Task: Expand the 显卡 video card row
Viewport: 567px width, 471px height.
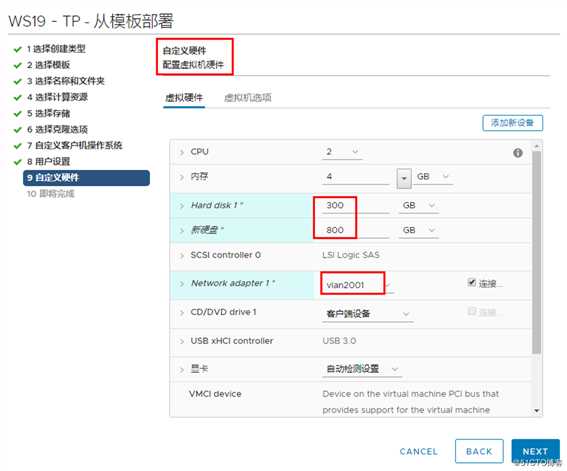Action: [x=182, y=369]
